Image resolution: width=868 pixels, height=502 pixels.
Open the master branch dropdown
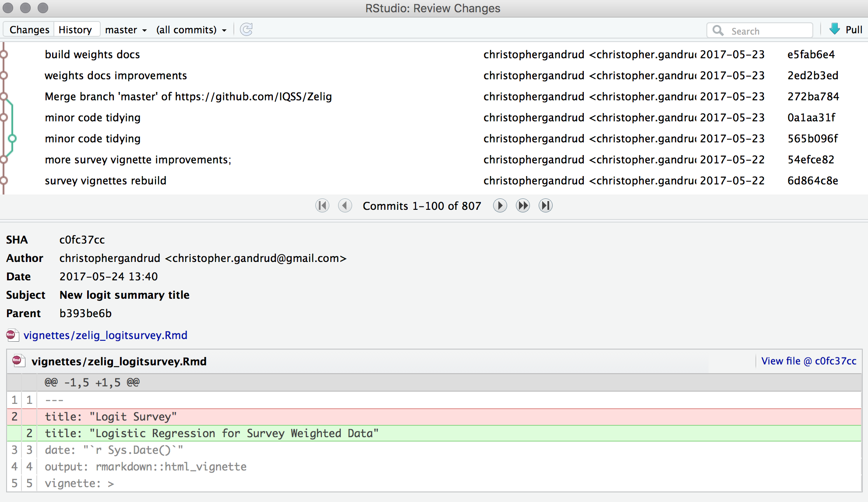coord(126,30)
